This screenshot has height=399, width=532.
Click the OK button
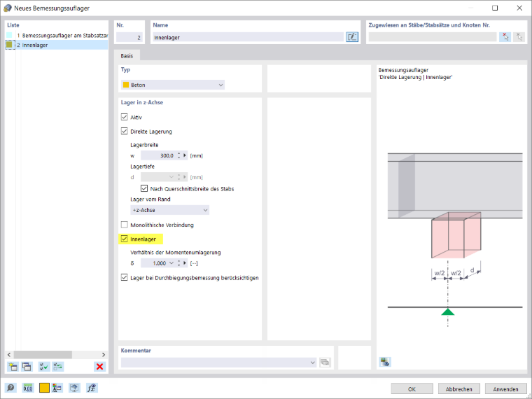coord(412,388)
